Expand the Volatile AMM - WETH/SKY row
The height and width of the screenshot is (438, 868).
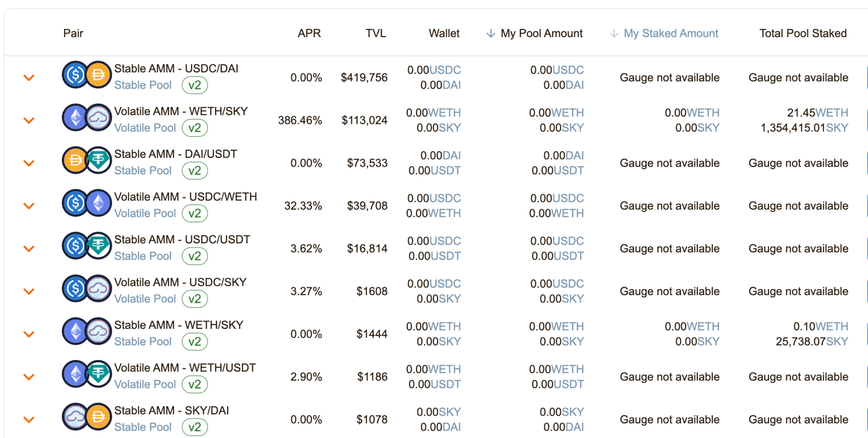pyautogui.click(x=29, y=120)
